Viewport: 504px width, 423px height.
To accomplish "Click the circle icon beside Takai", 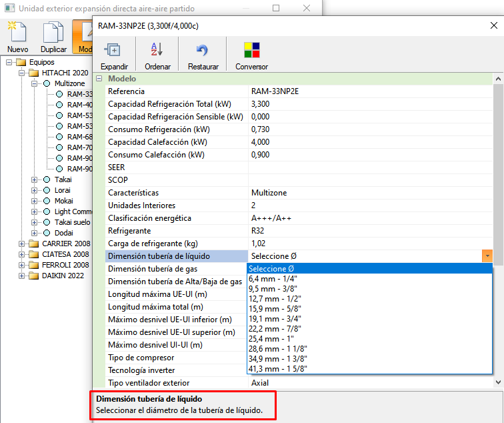I will pyautogui.click(x=47, y=179).
